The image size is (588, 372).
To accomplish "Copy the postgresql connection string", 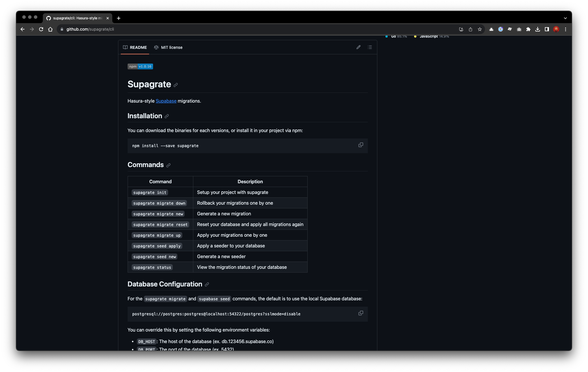I will (x=361, y=313).
